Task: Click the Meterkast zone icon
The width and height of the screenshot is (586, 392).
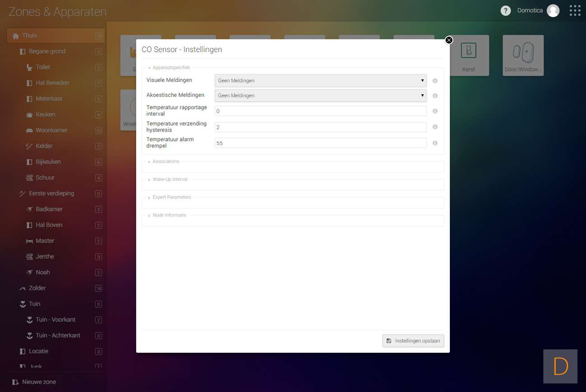Action: pos(30,99)
